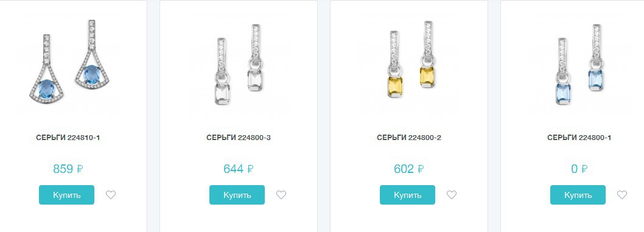644x232 pixels.
Task: Open product title СЕРЬГИ 224800-3
Action: tap(239, 138)
